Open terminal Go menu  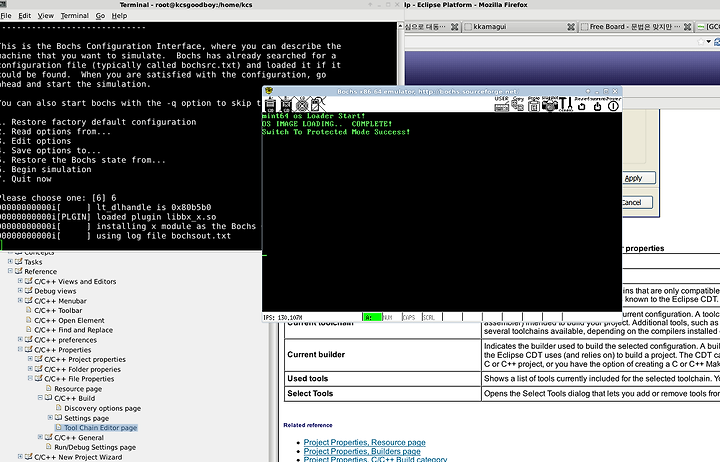click(100, 16)
